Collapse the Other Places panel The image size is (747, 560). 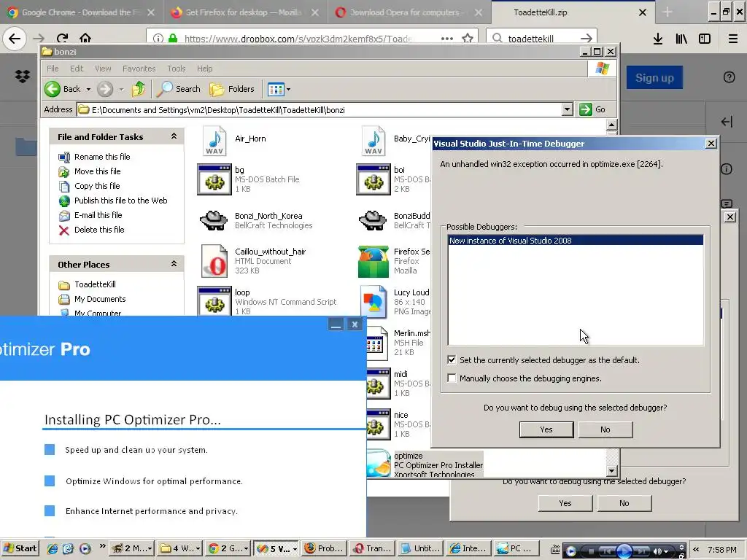174,264
